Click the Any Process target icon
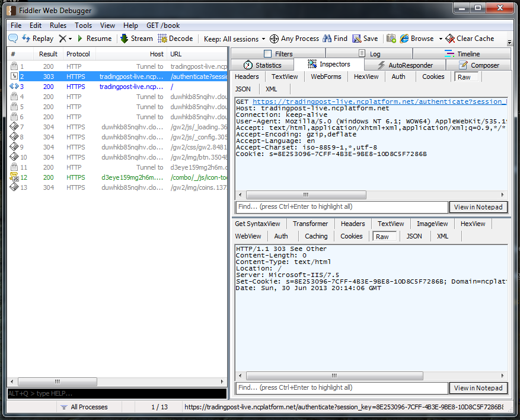 [274, 39]
